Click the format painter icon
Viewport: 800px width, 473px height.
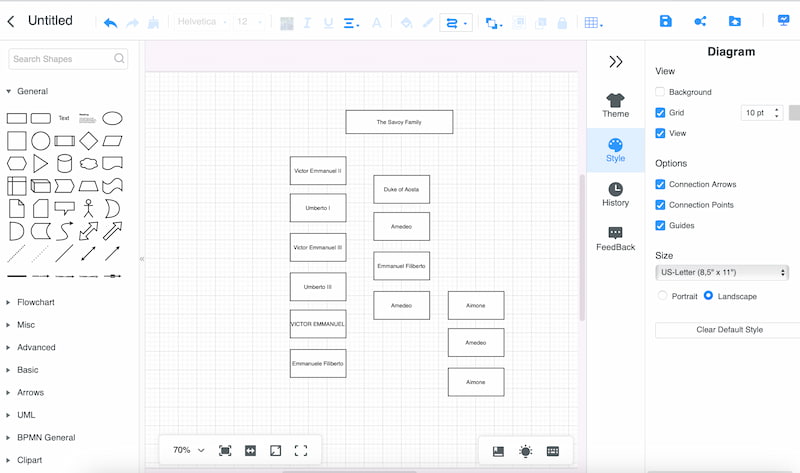click(153, 22)
